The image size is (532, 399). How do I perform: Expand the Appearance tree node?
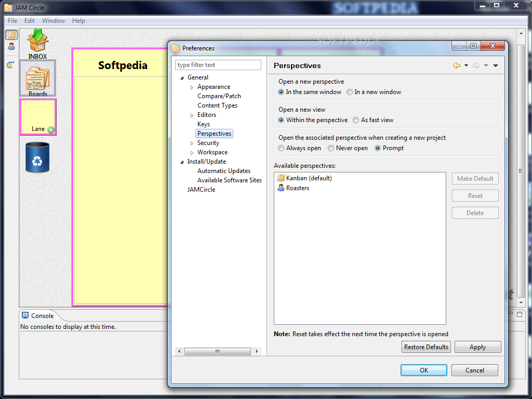coord(192,87)
